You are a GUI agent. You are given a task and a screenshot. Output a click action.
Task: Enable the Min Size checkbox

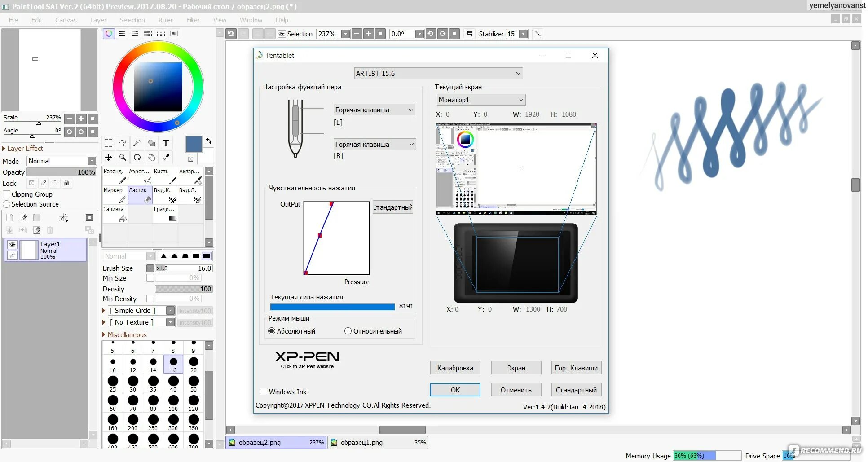click(x=150, y=278)
